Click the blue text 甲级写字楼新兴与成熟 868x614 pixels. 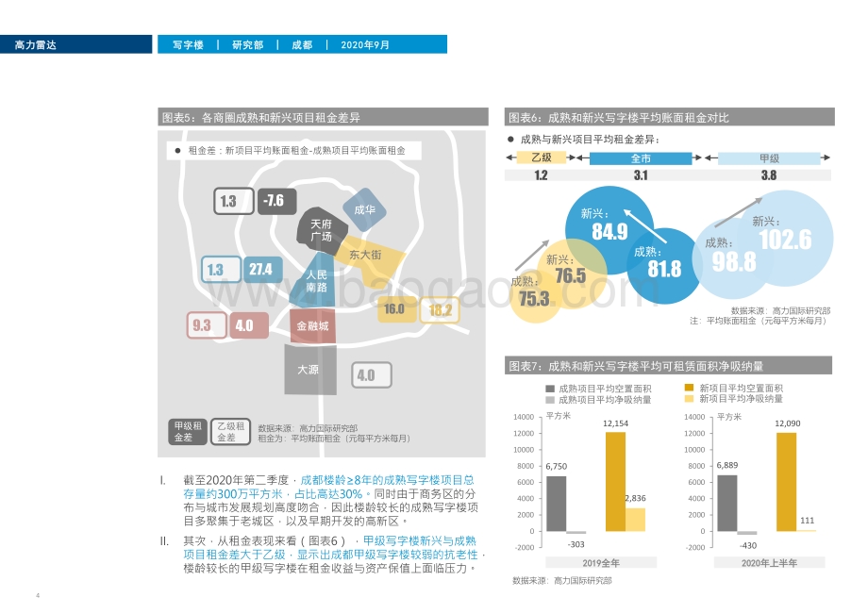[419, 541]
